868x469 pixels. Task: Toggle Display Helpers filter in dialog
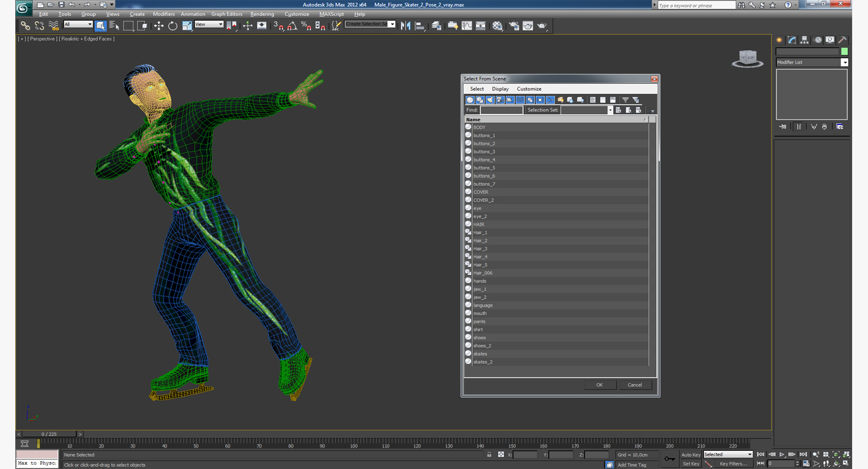click(x=510, y=100)
